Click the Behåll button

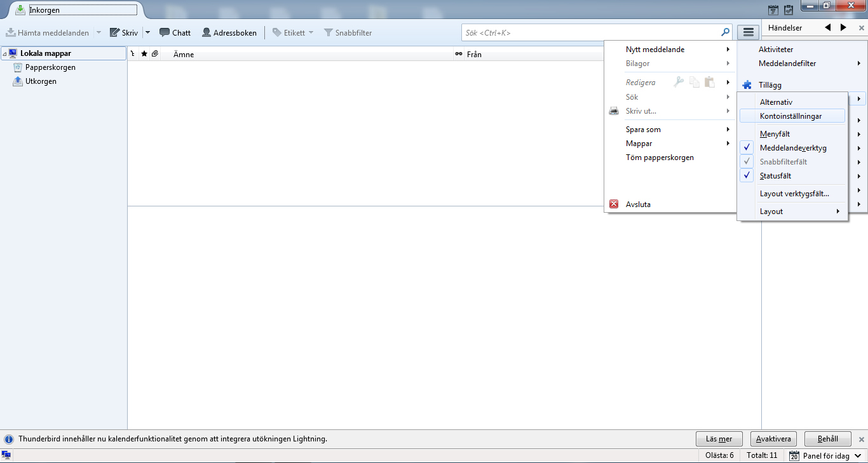(x=827, y=439)
